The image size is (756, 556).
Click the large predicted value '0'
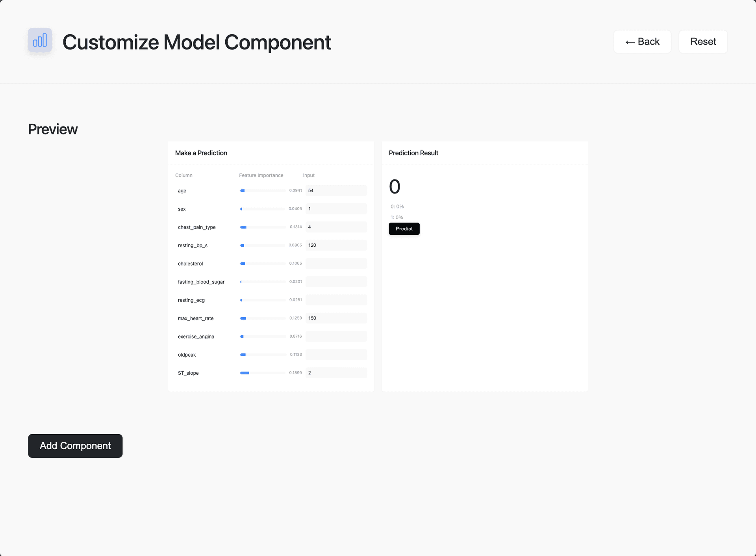[x=395, y=187]
